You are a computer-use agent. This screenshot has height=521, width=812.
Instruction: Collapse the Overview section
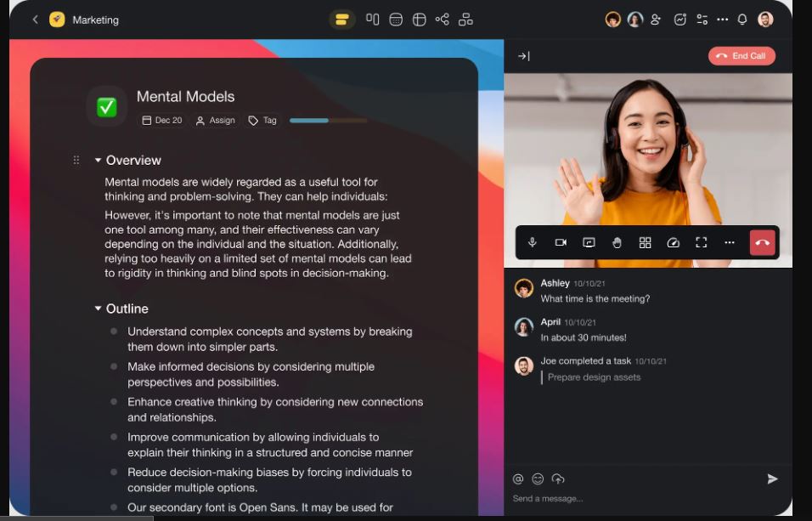99,161
